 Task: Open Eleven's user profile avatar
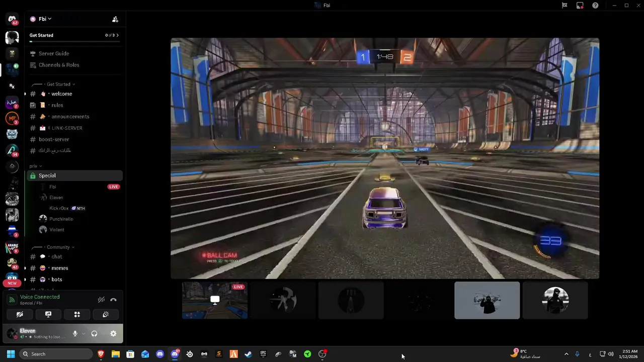pos(12,333)
